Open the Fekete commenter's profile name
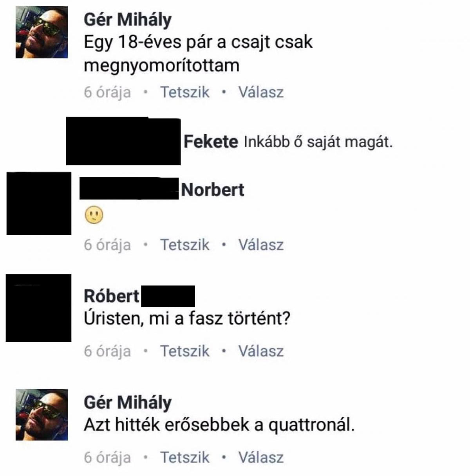 click(x=211, y=141)
